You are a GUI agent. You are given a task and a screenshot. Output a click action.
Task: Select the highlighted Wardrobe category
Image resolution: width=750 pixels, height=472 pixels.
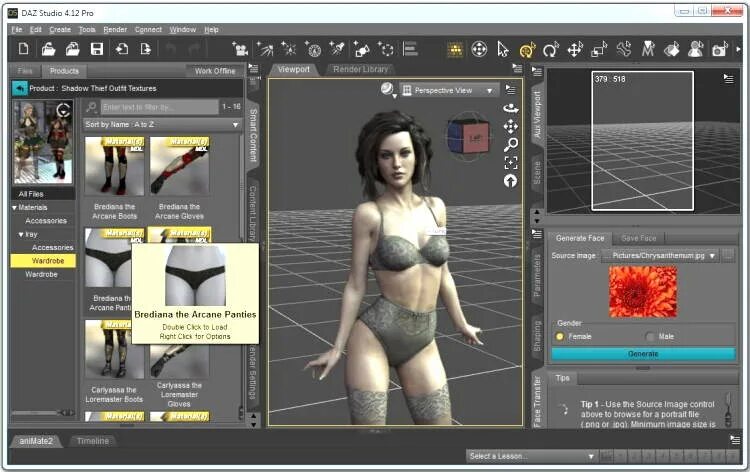43,261
